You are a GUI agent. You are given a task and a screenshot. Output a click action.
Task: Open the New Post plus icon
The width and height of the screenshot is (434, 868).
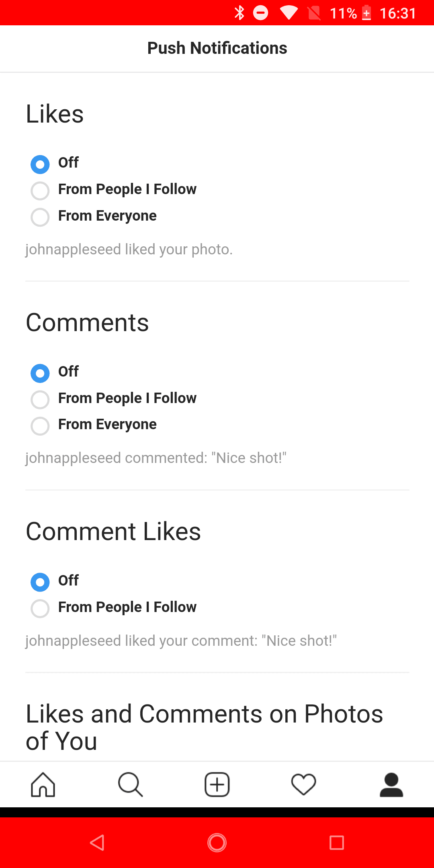coord(217,784)
